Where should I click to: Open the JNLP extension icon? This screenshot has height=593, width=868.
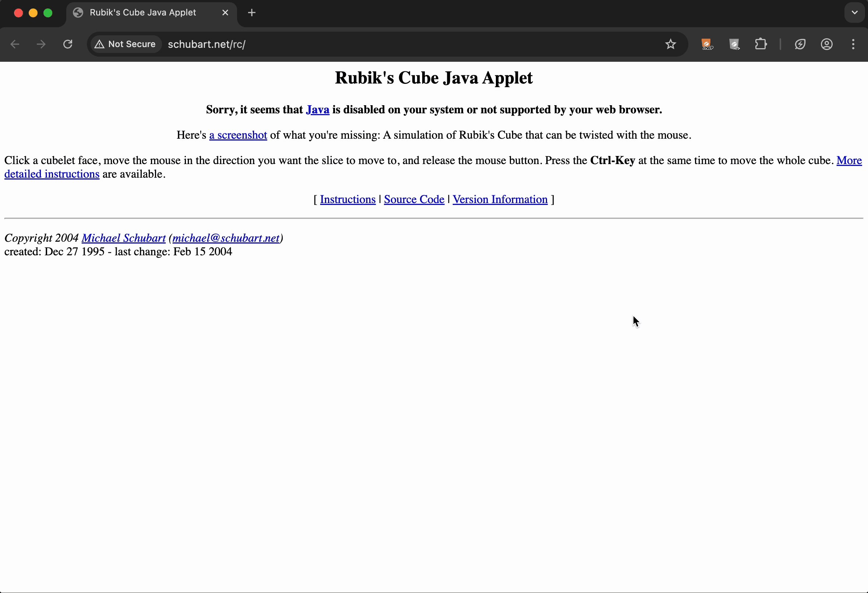(707, 44)
